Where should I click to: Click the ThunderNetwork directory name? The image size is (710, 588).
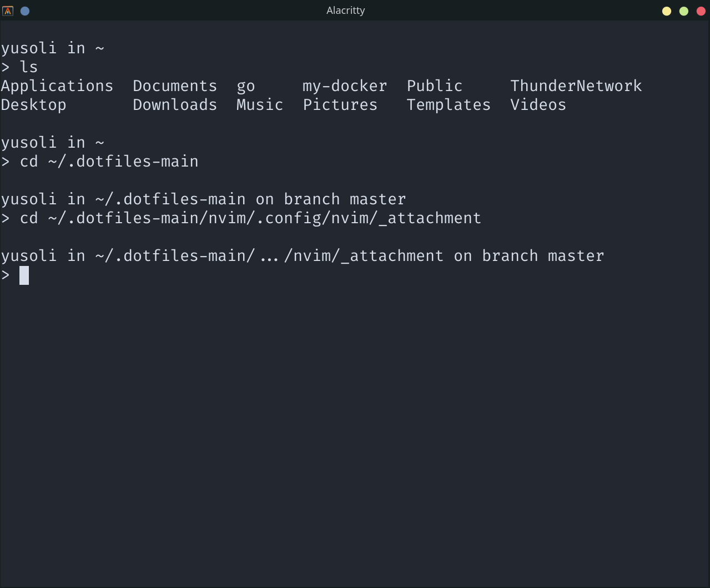tap(576, 86)
